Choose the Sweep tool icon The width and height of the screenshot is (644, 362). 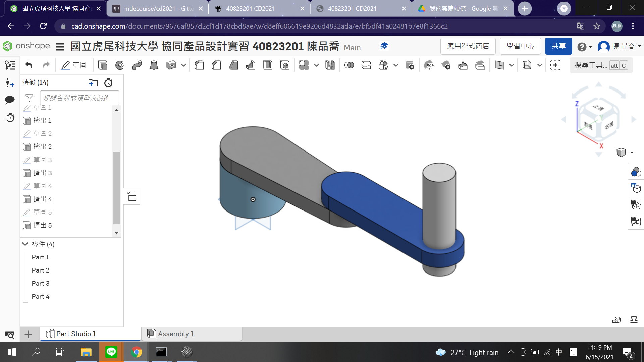pos(137,65)
